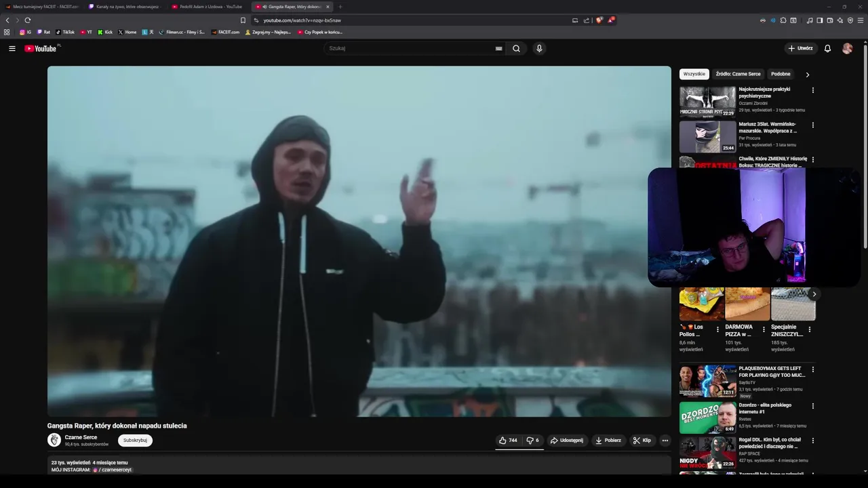
Task: Select the Źródło: Czarne Serce chip
Action: coord(738,74)
